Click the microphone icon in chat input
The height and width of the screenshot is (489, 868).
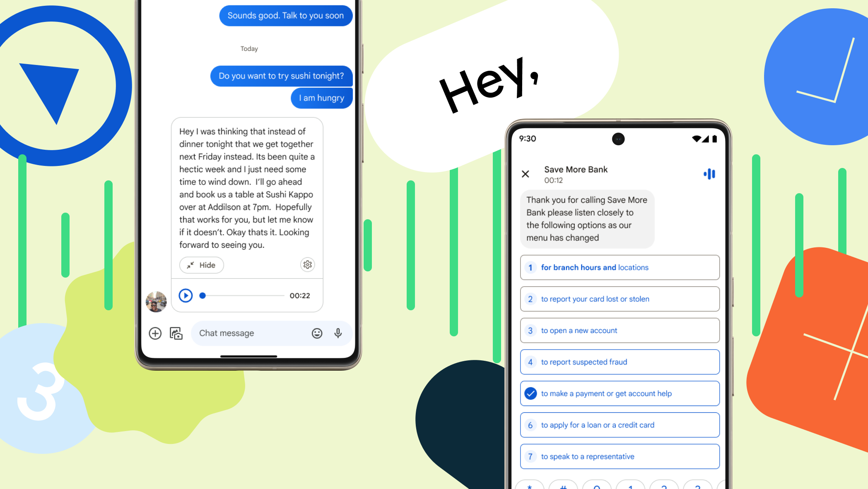[x=338, y=332]
